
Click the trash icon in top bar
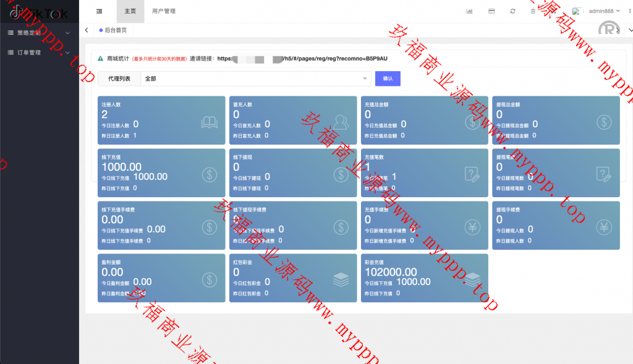point(533,11)
